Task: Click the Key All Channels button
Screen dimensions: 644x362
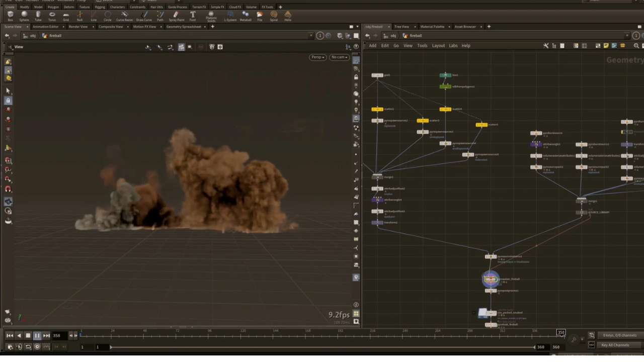Action: pos(615,345)
